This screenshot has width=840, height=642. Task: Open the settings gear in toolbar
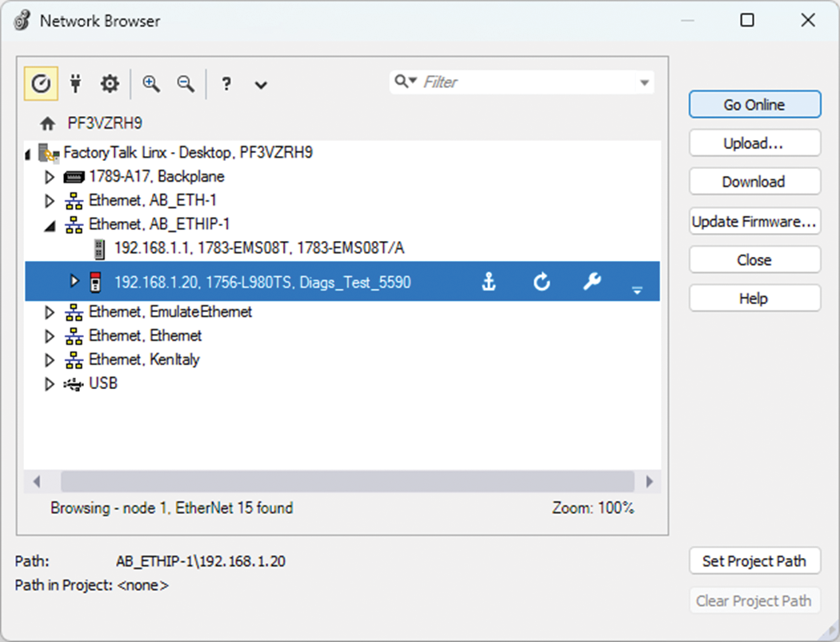point(110,83)
